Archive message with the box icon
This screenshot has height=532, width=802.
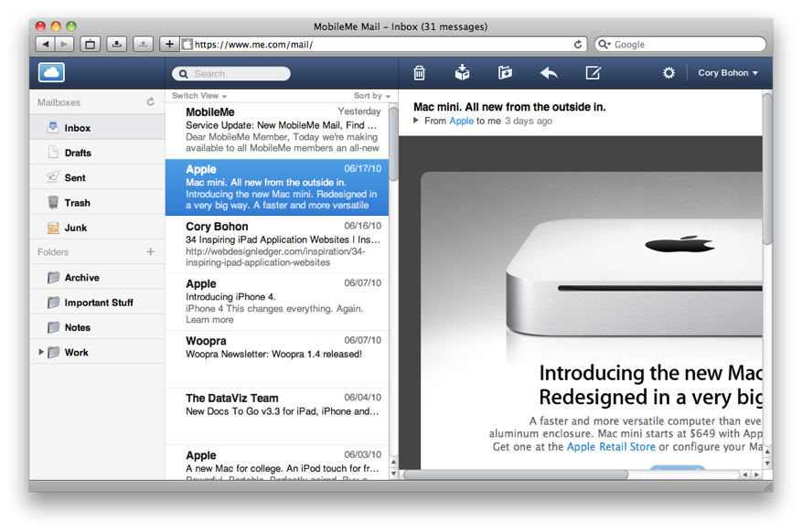[x=462, y=72]
